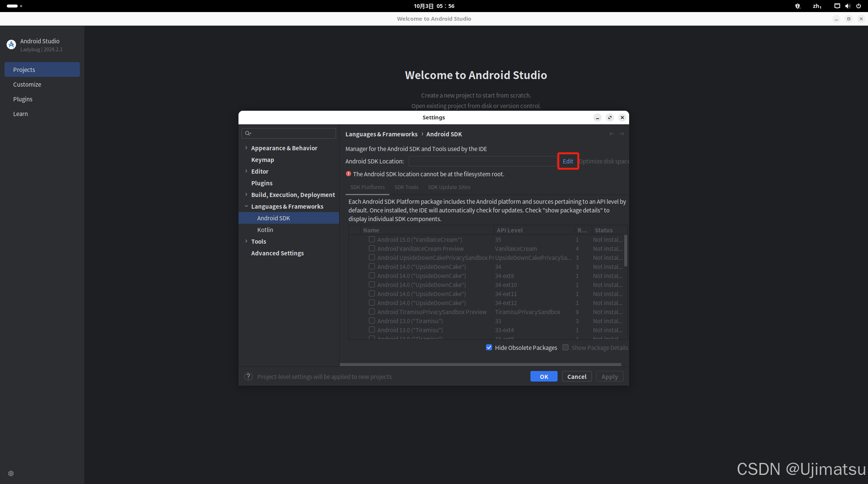Click the back navigation arrow in Settings

(x=611, y=134)
